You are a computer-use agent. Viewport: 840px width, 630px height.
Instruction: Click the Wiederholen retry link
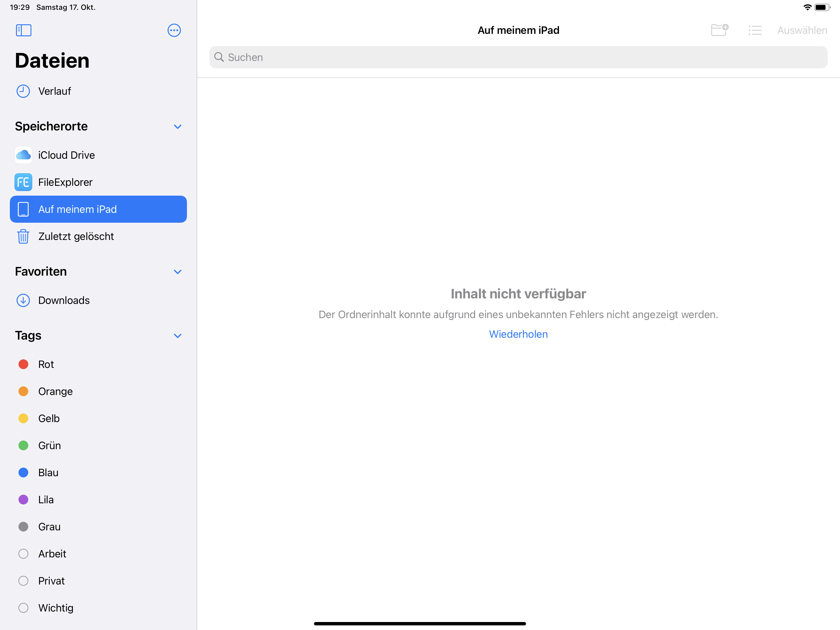pyautogui.click(x=518, y=334)
